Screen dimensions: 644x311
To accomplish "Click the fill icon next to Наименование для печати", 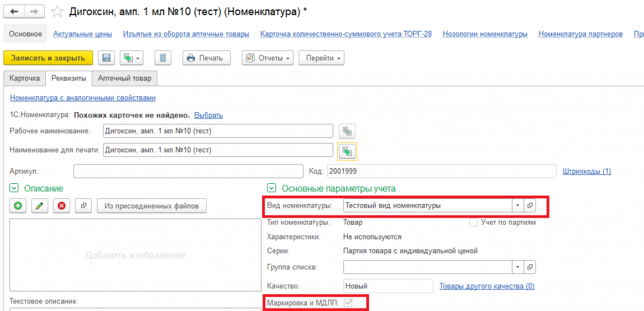I will pyautogui.click(x=347, y=151).
